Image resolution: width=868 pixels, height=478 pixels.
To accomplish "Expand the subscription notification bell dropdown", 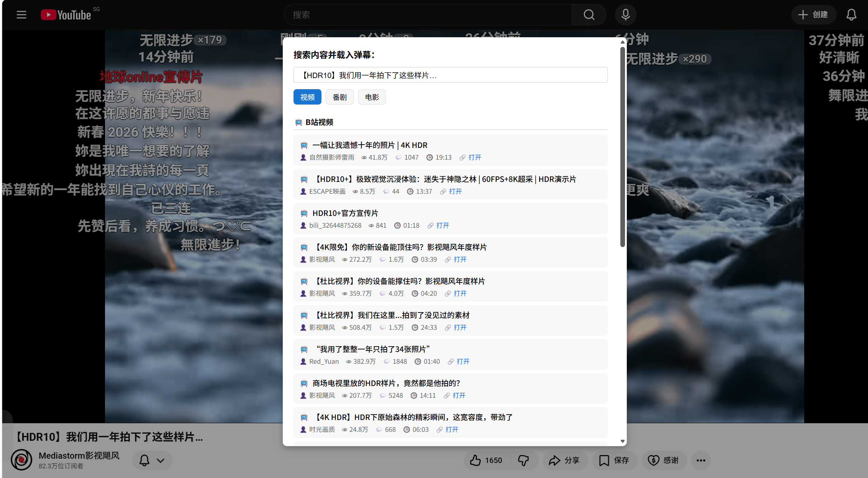I will 152,460.
